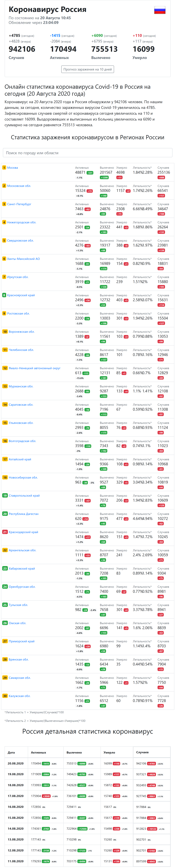Go to Санкт-Петербург statistics

[19, 204]
